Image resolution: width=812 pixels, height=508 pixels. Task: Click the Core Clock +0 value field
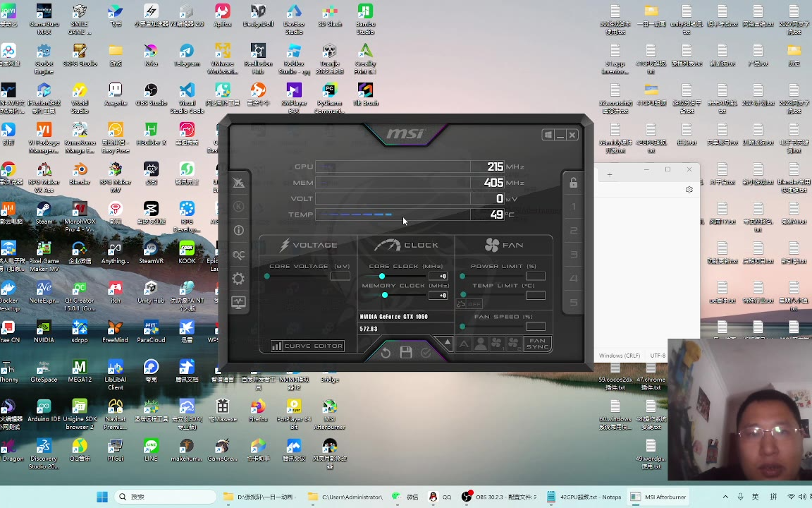(x=438, y=277)
